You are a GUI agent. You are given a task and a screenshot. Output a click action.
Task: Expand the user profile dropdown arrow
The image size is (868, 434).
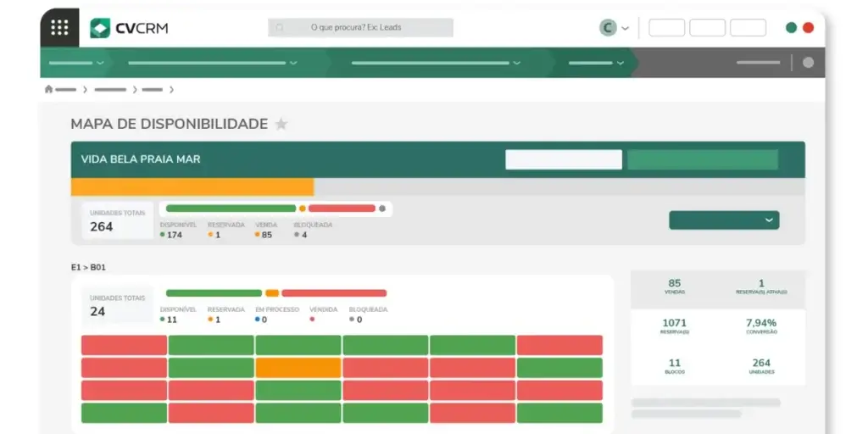pyautogui.click(x=626, y=28)
